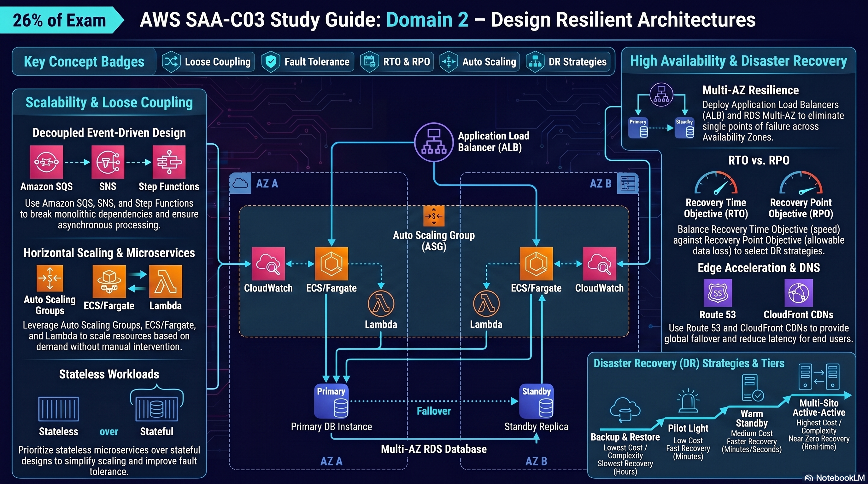The height and width of the screenshot is (484, 868).
Task: Click the 'Edge Acceleration & DNS' heading
Action: coord(759,268)
